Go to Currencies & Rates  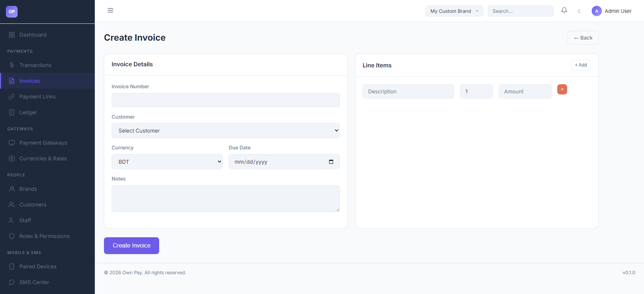point(48,159)
